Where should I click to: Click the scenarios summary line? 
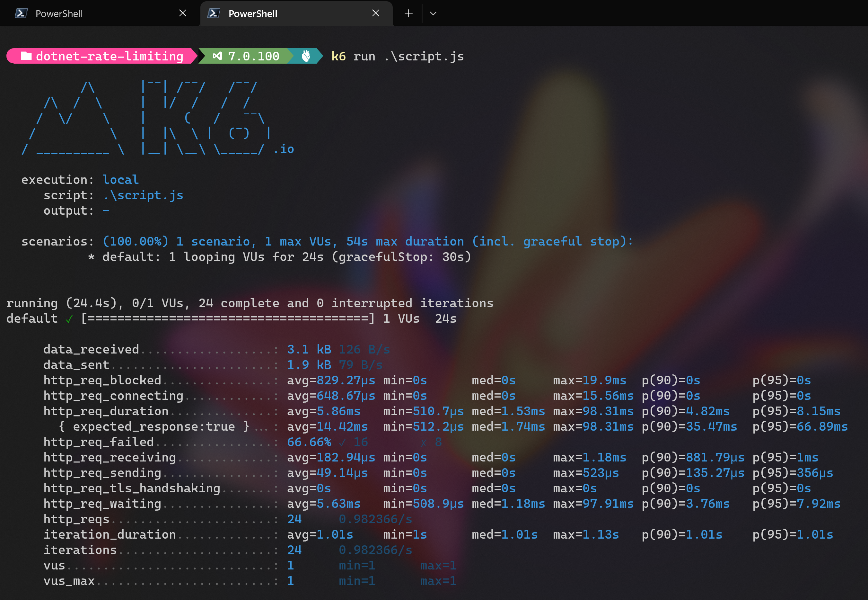(x=327, y=241)
